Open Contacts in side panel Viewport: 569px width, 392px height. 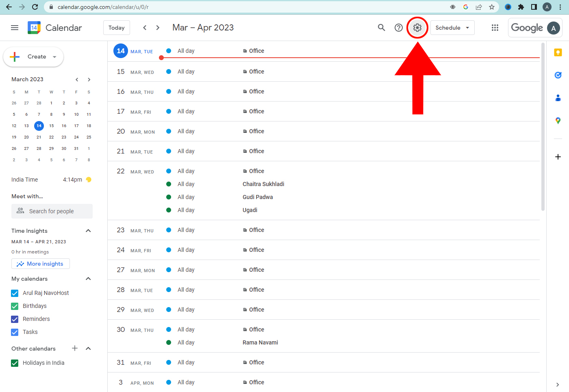point(558,98)
